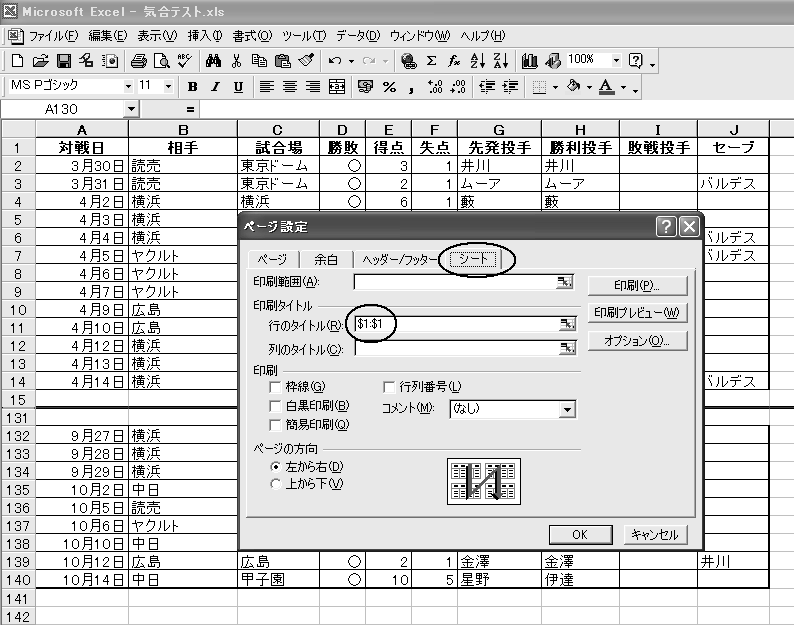Click the Merge and Center icon

tap(337, 87)
